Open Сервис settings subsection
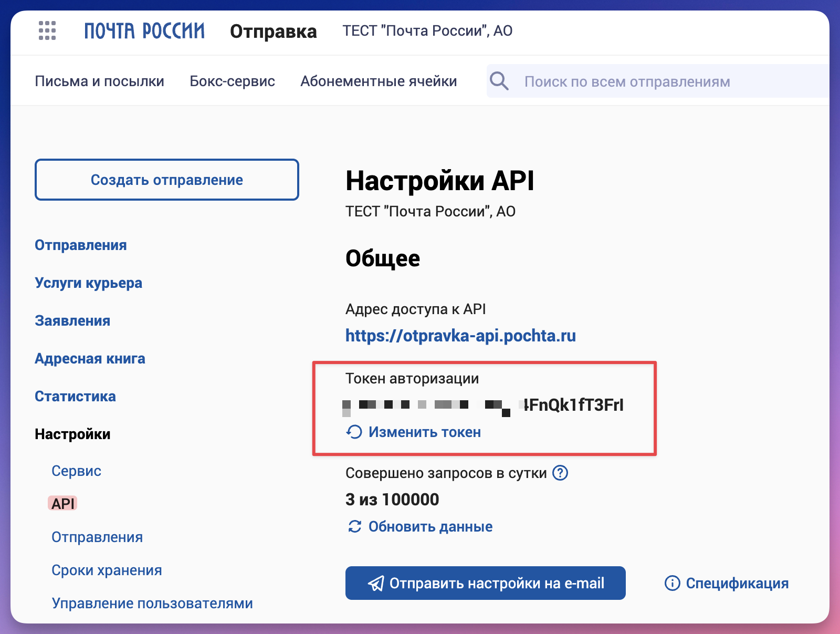 click(77, 471)
